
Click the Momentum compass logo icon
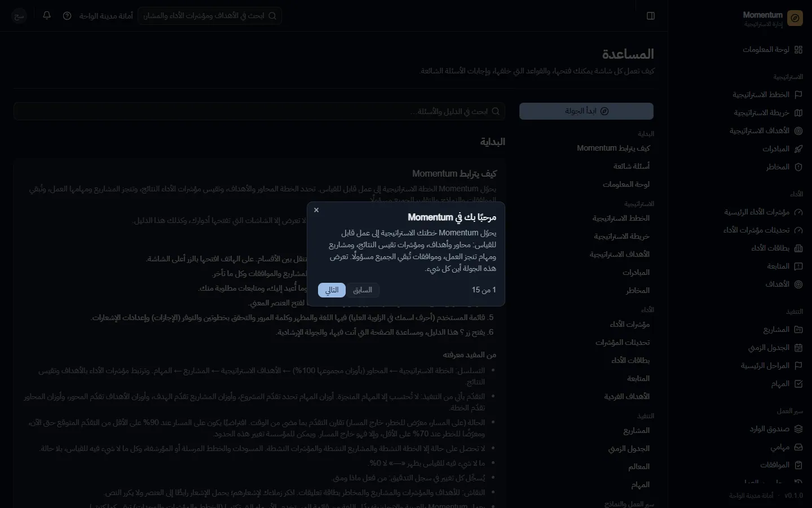click(795, 18)
